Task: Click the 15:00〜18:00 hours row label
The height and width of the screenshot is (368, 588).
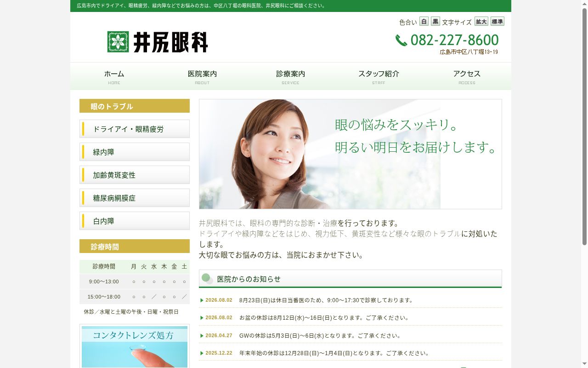Action: click(x=104, y=297)
